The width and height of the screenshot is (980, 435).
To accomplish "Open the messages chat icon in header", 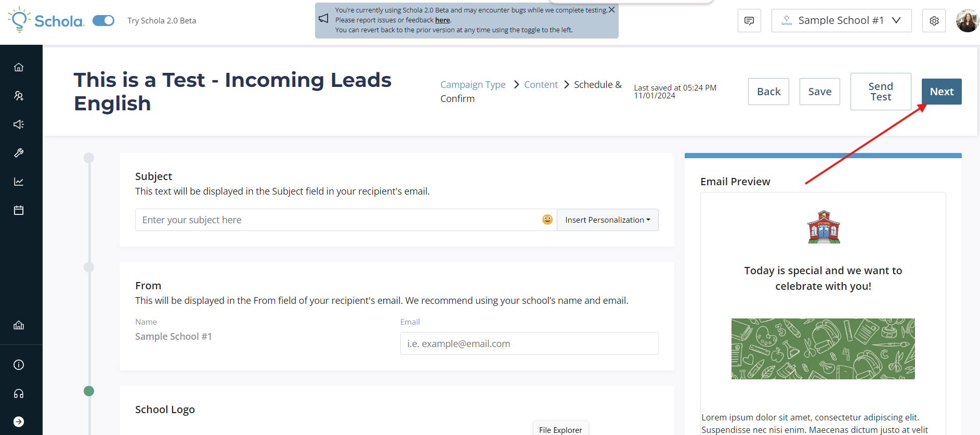I will tap(749, 21).
